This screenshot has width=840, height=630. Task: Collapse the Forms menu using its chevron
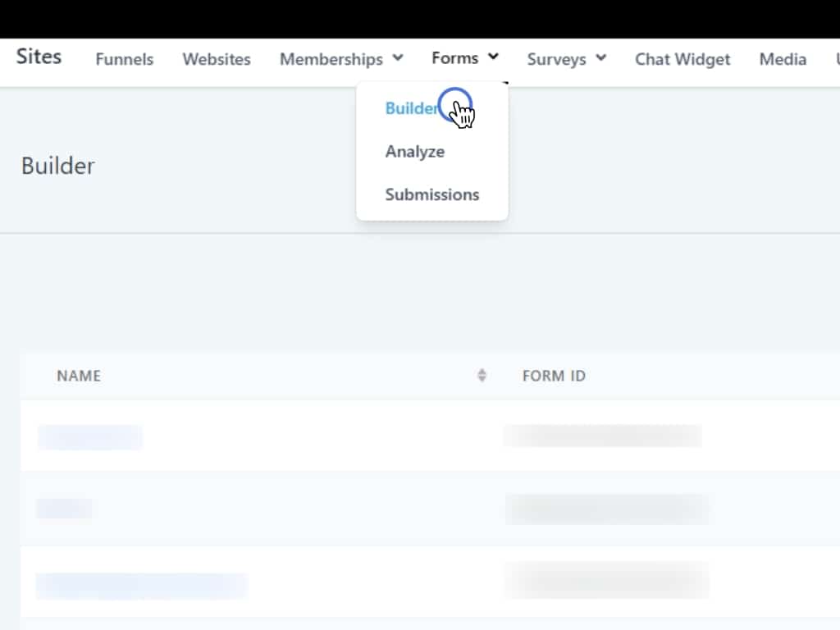pyautogui.click(x=493, y=57)
